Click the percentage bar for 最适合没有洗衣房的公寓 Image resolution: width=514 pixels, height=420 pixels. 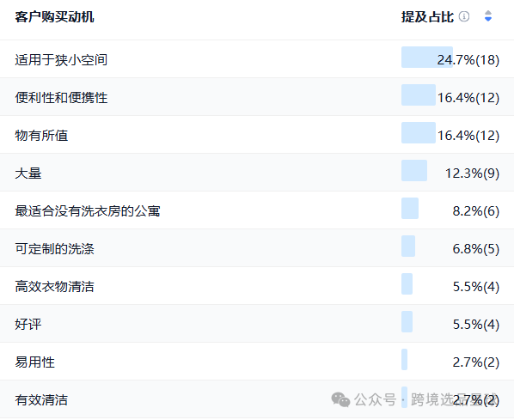tap(410, 209)
